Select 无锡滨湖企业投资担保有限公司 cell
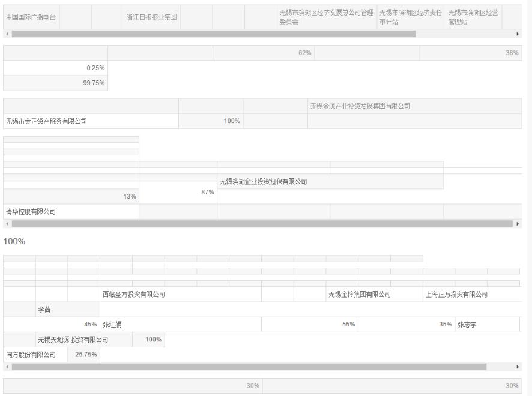This screenshot has height=396, width=532. (330, 181)
